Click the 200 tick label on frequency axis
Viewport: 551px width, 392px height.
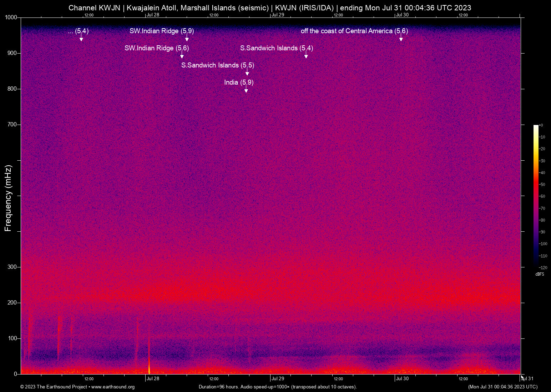click(x=12, y=303)
